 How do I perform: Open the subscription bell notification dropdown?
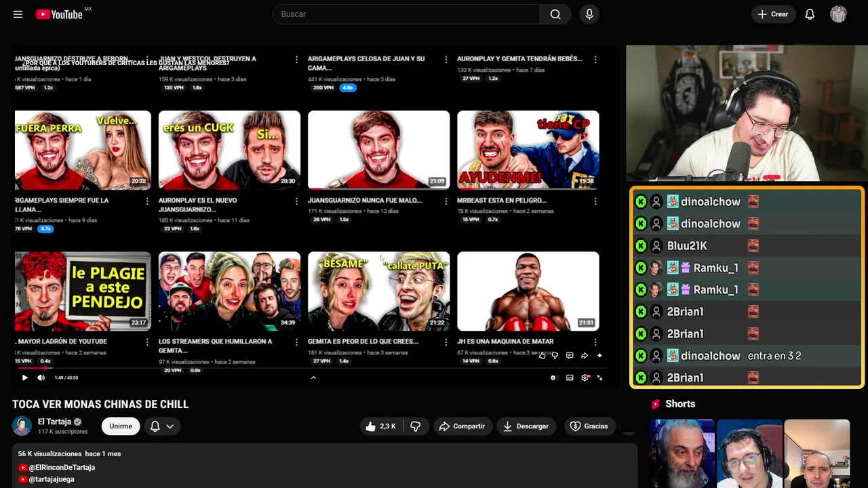[x=162, y=426]
